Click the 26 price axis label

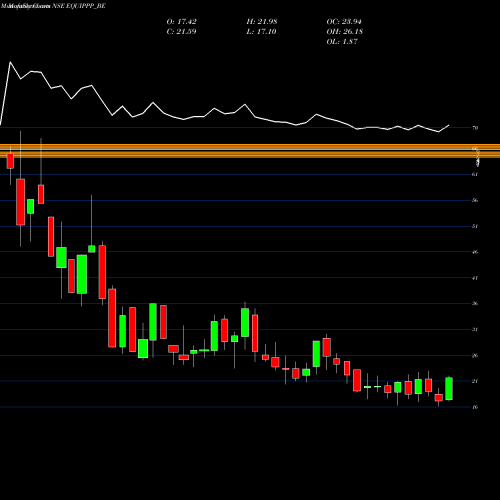point(475,356)
